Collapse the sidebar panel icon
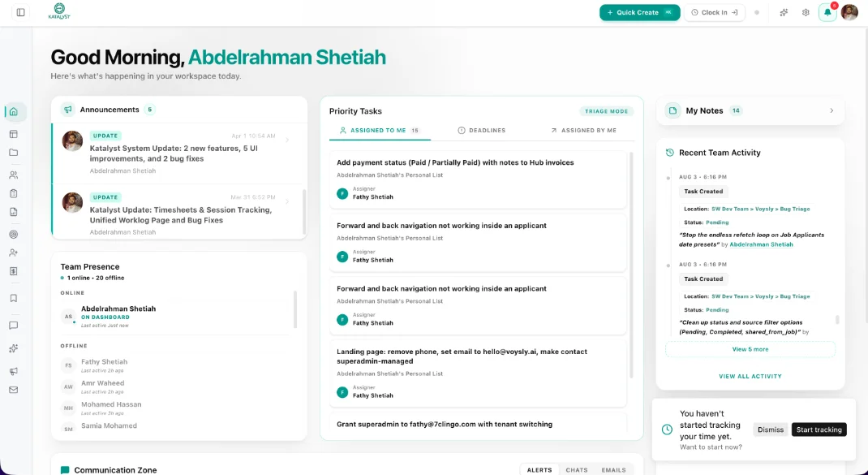 (x=20, y=12)
